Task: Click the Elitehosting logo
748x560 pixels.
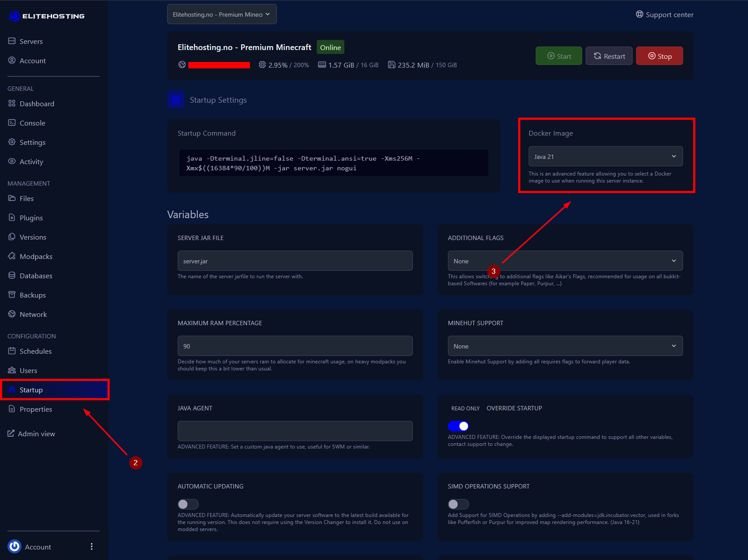Action: [47, 16]
